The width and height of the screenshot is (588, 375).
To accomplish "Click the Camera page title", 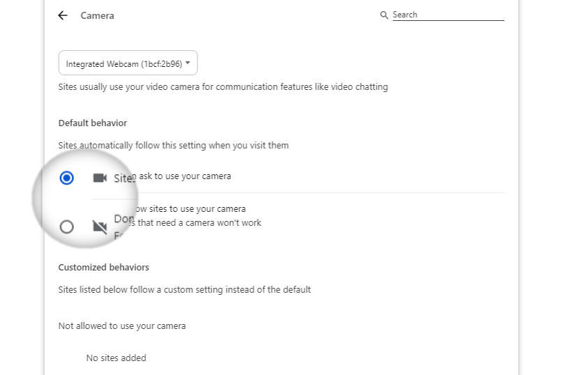I will click(97, 15).
